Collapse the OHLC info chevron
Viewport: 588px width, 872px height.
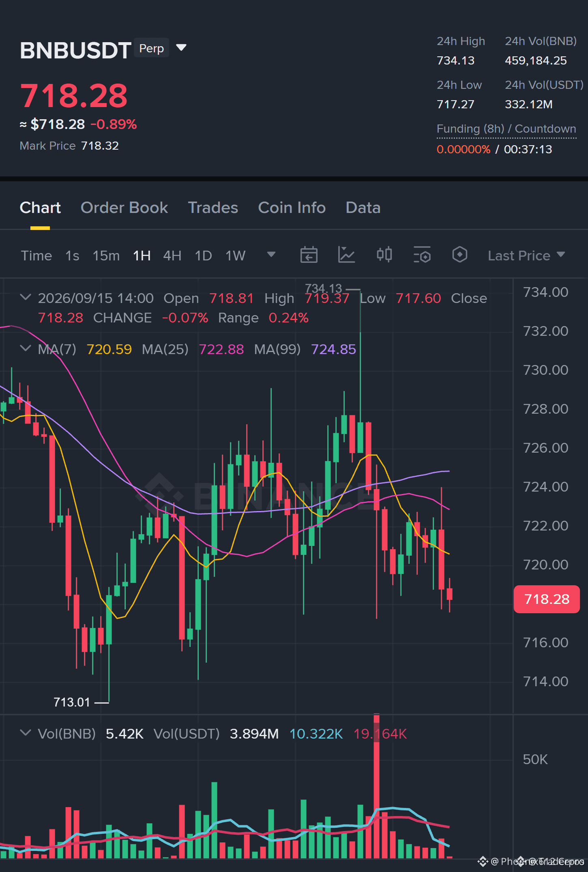coord(26,297)
